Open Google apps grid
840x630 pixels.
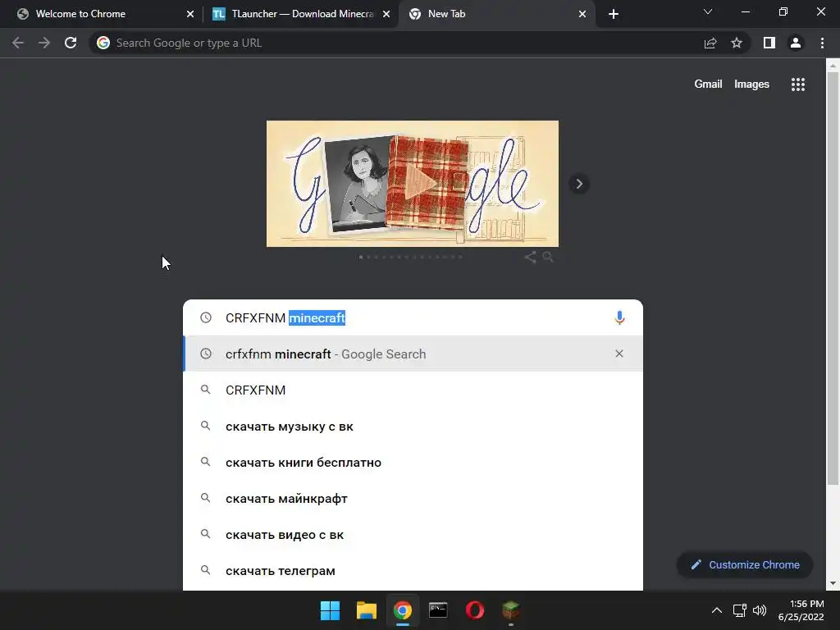coord(798,84)
